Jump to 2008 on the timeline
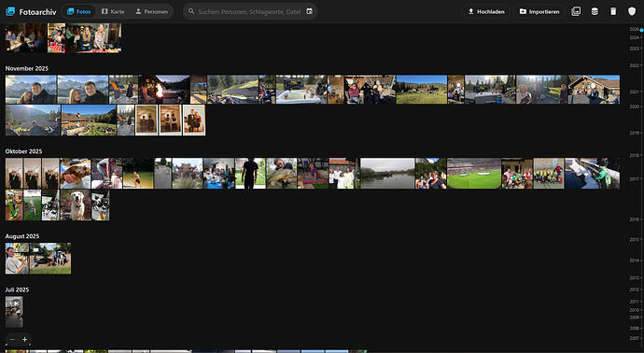 coord(634,329)
